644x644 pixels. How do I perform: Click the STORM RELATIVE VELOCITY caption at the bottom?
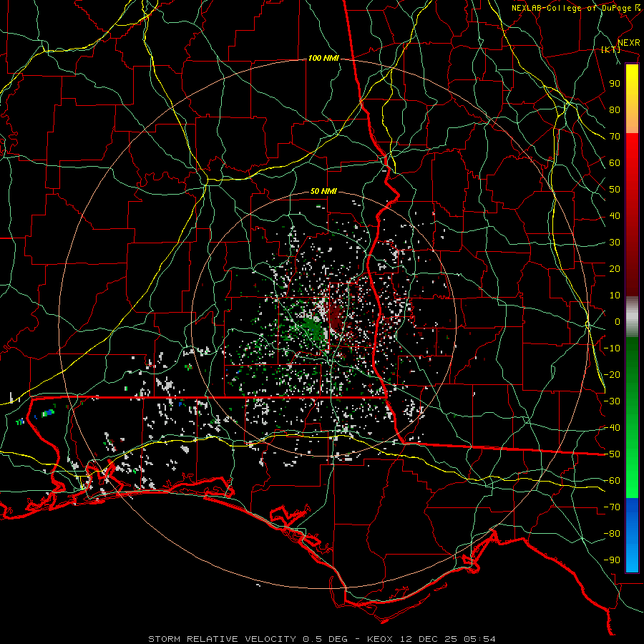[321, 639]
